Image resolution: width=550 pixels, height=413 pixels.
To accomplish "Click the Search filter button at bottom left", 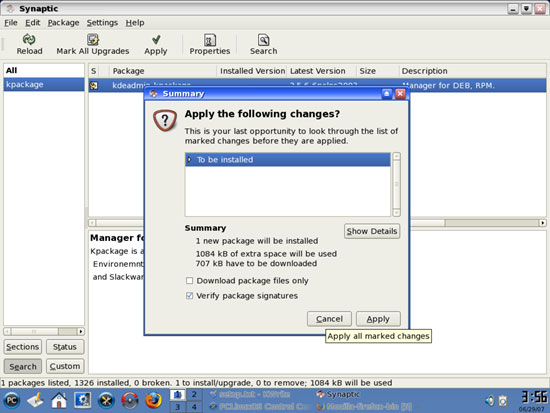I will coord(22,366).
